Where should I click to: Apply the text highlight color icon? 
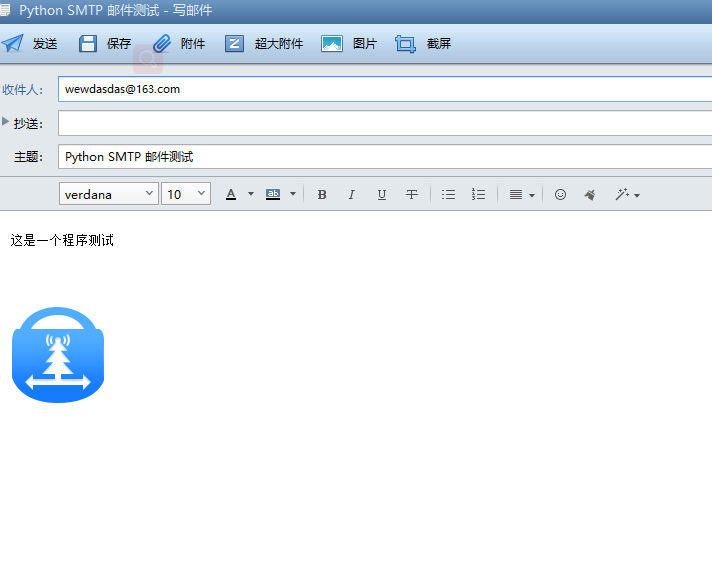[x=272, y=194]
